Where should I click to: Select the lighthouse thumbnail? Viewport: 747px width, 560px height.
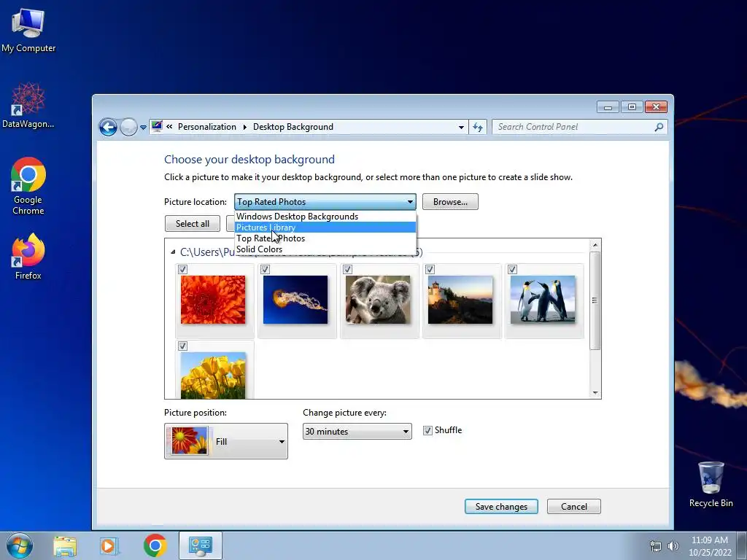(460, 300)
